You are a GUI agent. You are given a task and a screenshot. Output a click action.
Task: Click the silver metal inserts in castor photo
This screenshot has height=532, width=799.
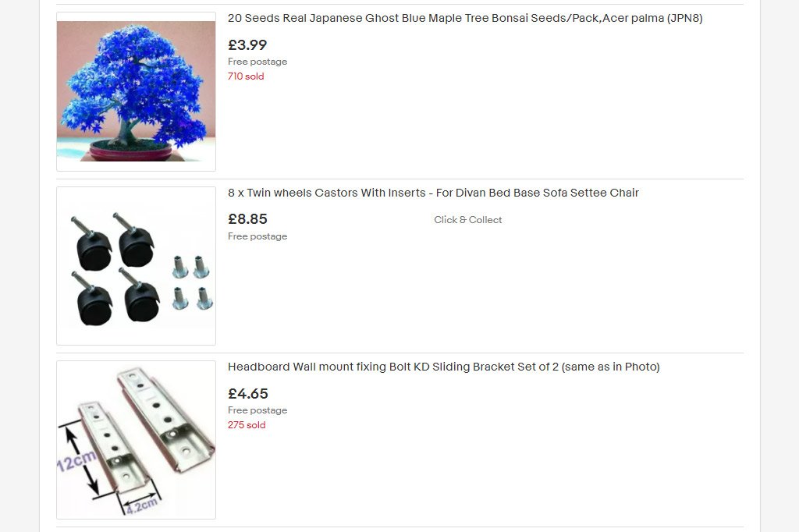tap(192, 282)
